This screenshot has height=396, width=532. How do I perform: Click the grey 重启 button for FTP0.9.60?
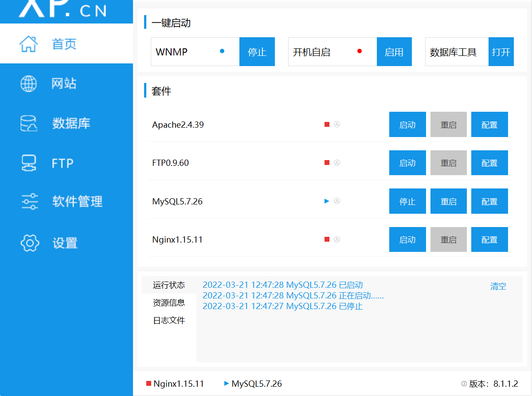449,163
